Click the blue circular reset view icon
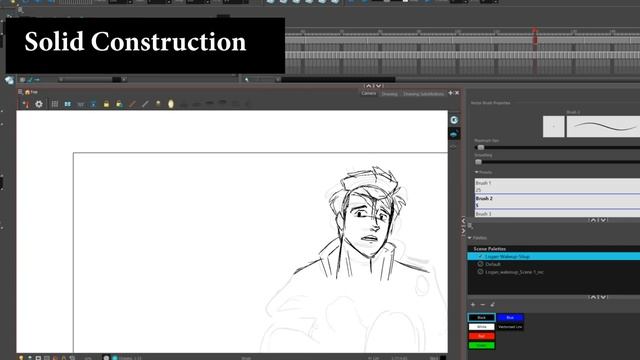The width and height of the screenshot is (640, 360). 454,120
